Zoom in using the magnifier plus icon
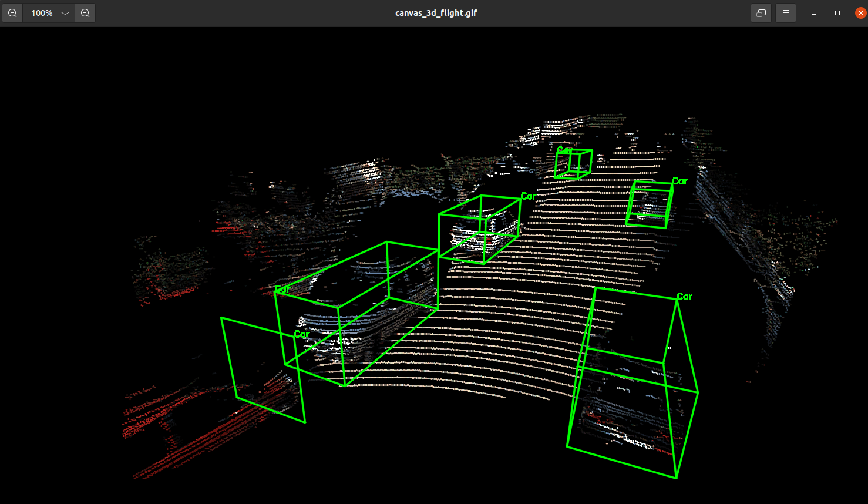The image size is (868, 504). click(x=85, y=13)
